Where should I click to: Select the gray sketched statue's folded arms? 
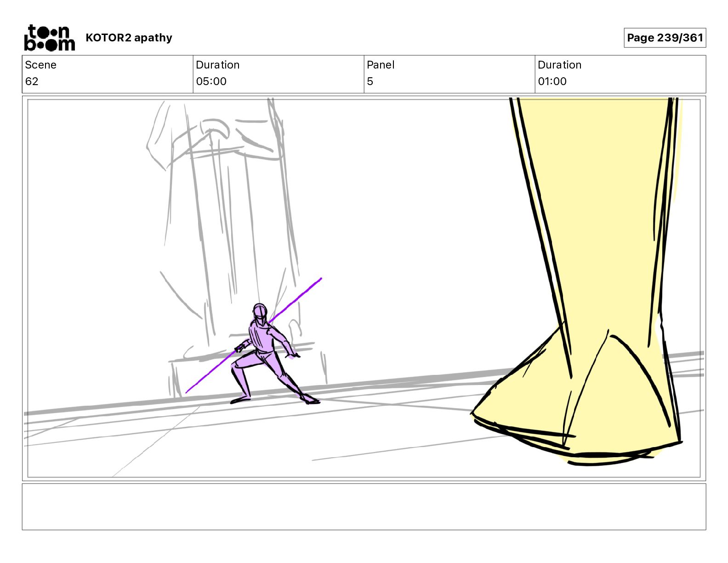(x=216, y=138)
